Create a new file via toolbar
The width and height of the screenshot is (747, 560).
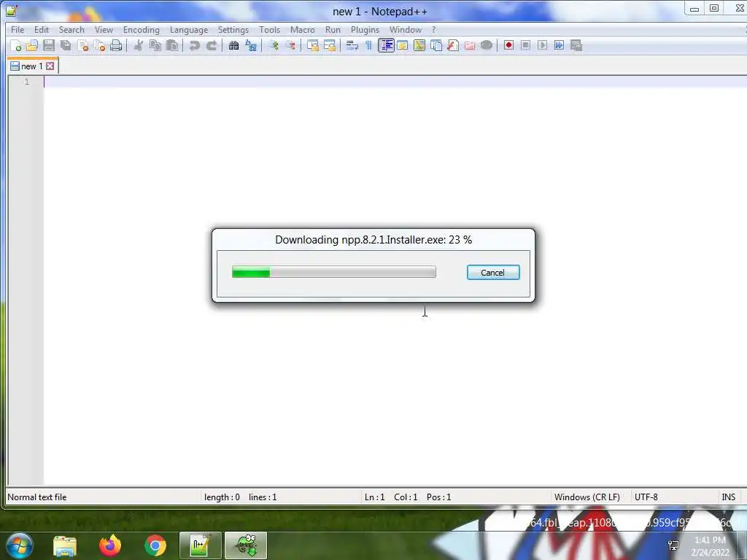[x=16, y=46]
